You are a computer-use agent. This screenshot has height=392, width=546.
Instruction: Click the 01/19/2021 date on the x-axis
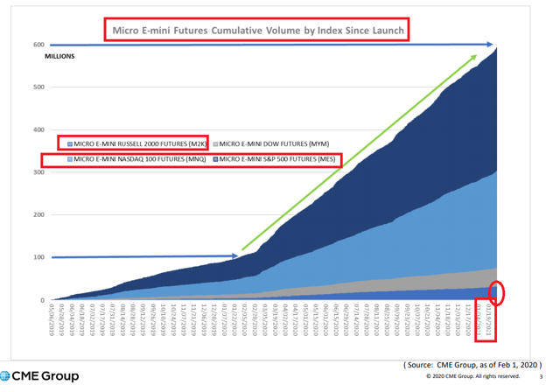point(488,320)
